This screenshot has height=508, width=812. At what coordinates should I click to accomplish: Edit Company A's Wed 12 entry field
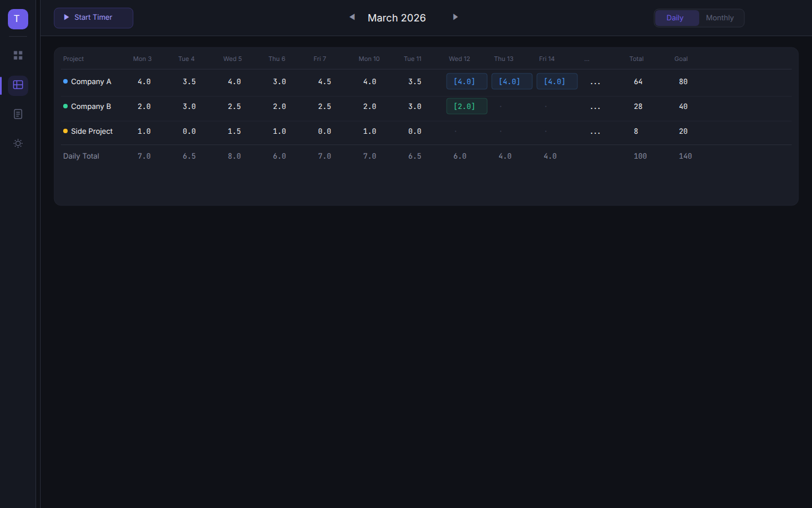pos(466,81)
